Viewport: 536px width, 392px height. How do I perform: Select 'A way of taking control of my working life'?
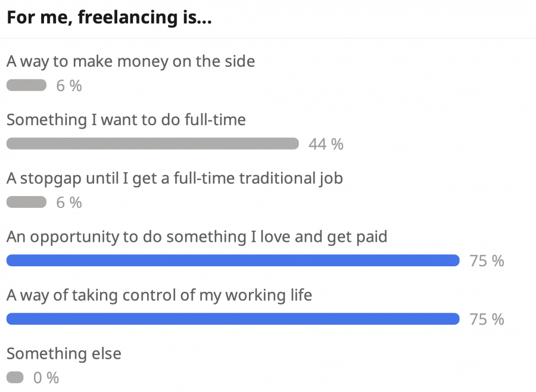coord(159,295)
